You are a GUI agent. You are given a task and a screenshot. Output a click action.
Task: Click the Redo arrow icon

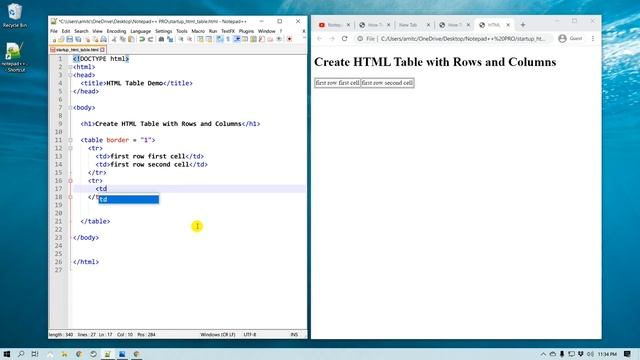151,39
